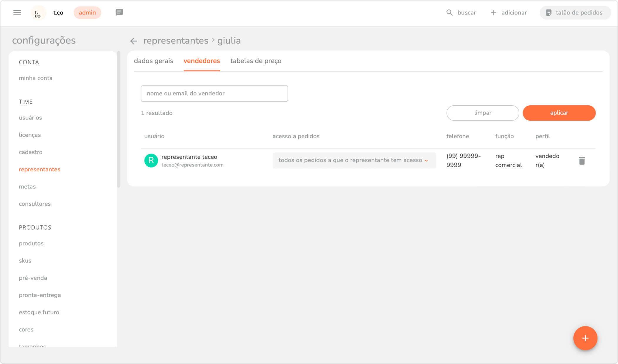Switch to the dados gerais tab

[x=153, y=61]
